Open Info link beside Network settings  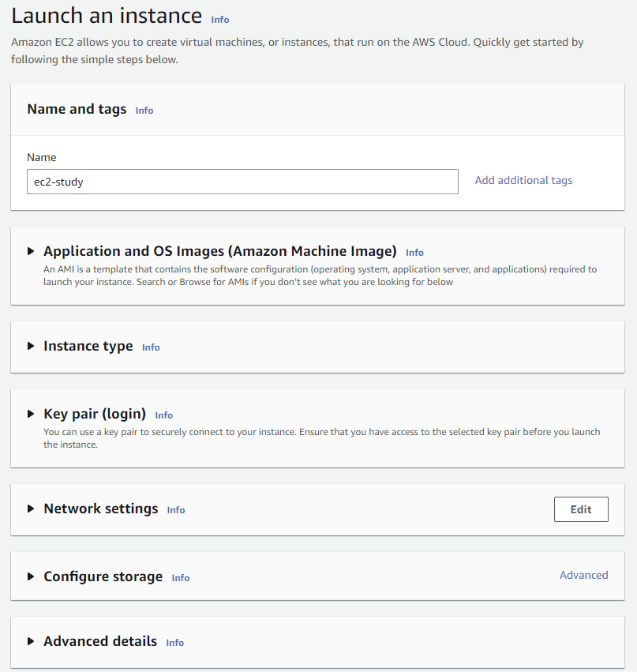point(176,510)
